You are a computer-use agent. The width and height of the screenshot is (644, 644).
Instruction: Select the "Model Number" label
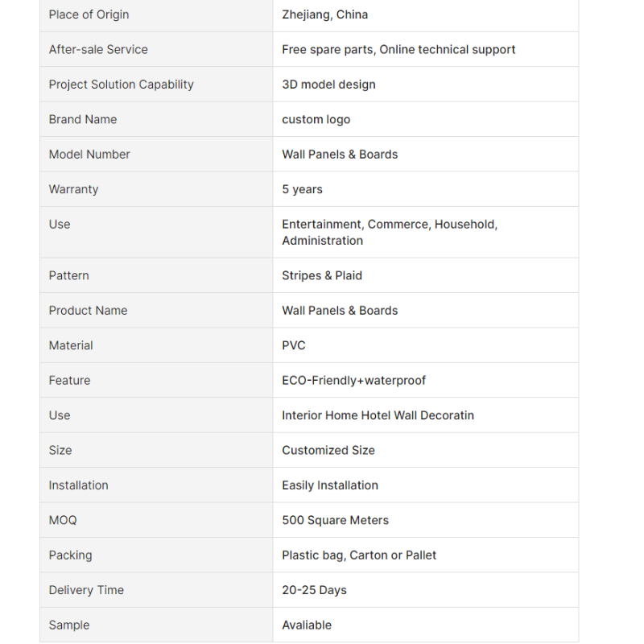pyautogui.click(x=89, y=155)
